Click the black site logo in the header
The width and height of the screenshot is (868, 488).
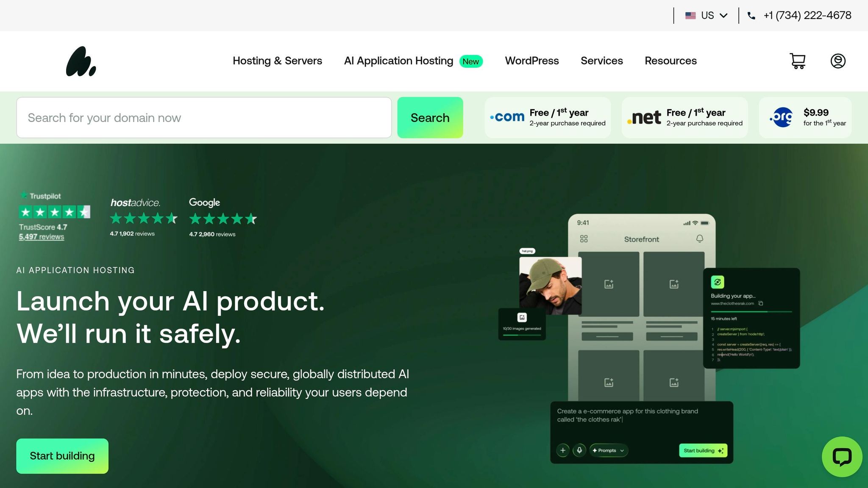81,61
